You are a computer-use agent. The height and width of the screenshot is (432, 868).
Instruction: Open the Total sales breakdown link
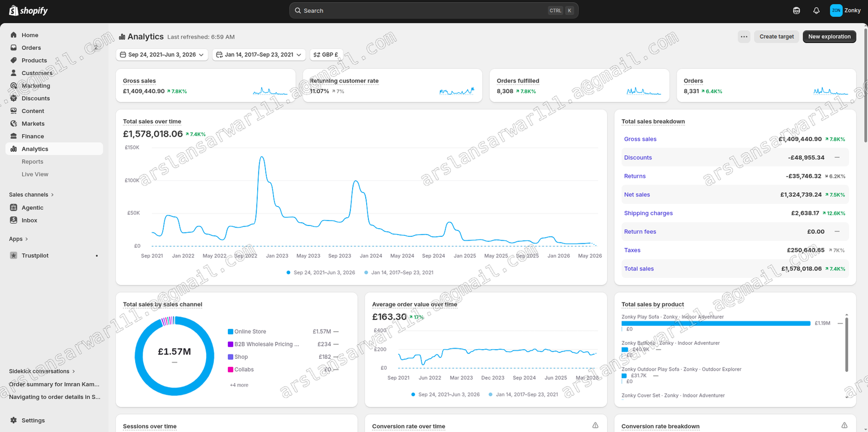(x=639, y=268)
